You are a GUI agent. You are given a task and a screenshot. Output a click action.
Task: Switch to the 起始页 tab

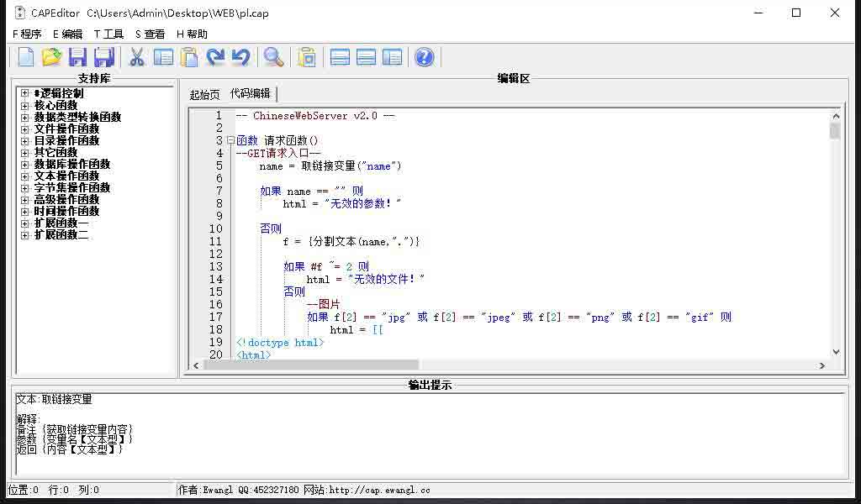203,94
